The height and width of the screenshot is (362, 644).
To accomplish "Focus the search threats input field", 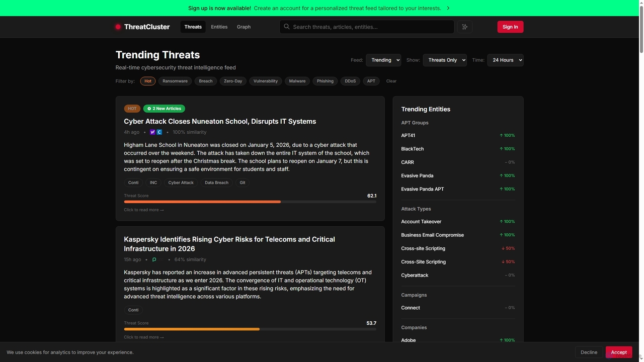I will tap(367, 27).
